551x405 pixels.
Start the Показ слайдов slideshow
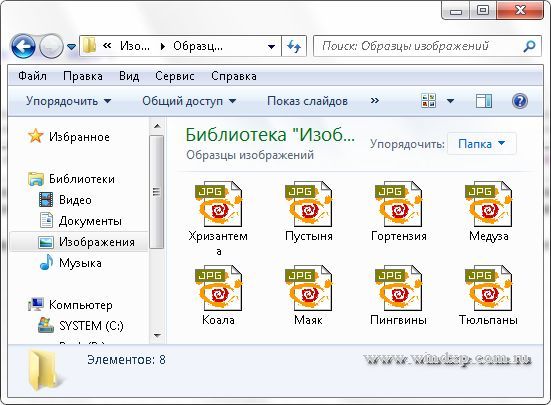point(307,101)
